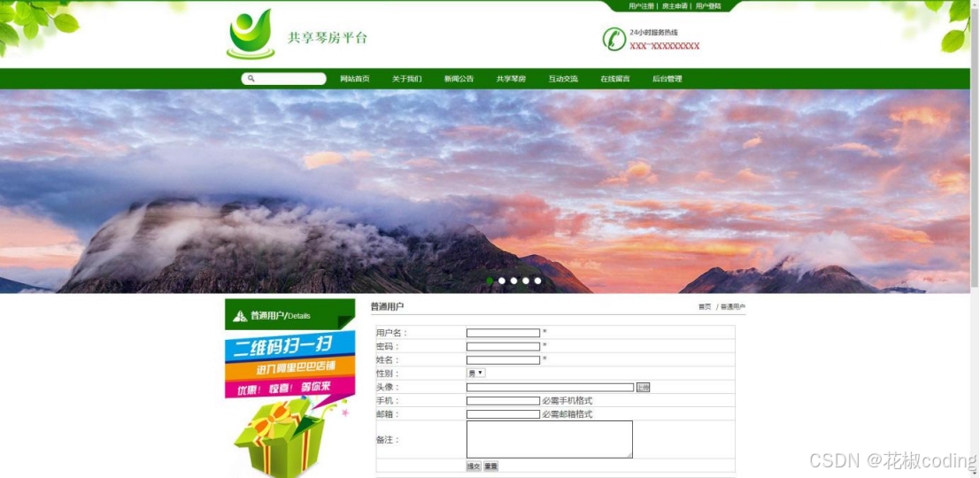Click the 普通用户/Details sidebar header
The image size is (980, 478).
[x=290, y=315]
